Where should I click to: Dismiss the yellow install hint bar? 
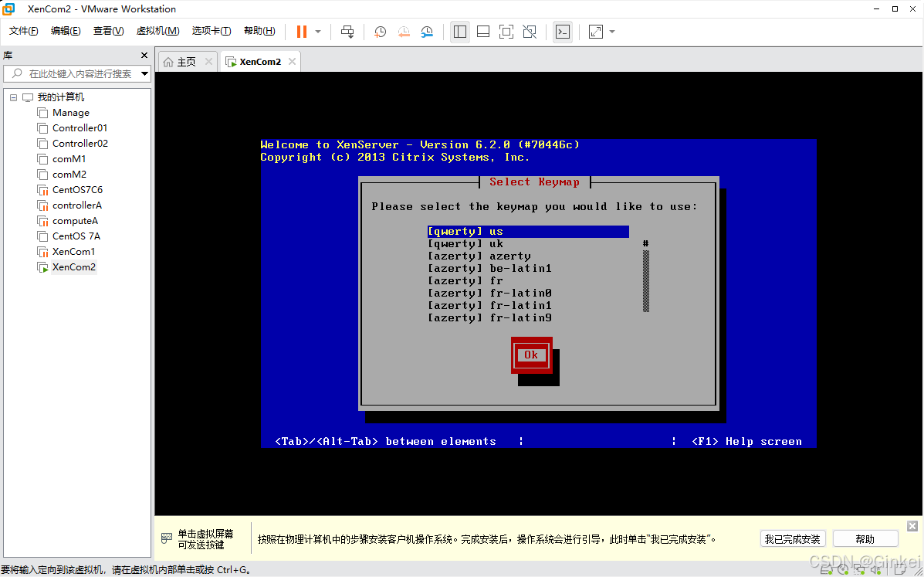912,526
